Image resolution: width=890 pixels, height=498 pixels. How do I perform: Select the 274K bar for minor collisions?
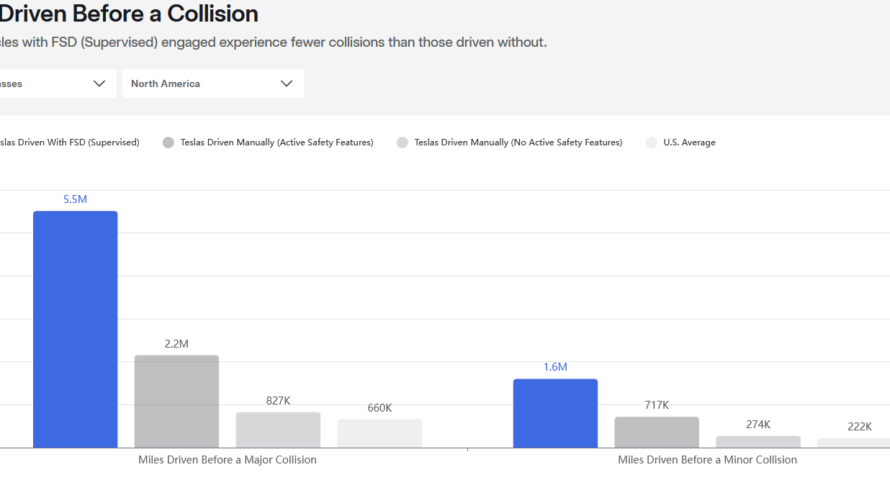coord(758,442)
